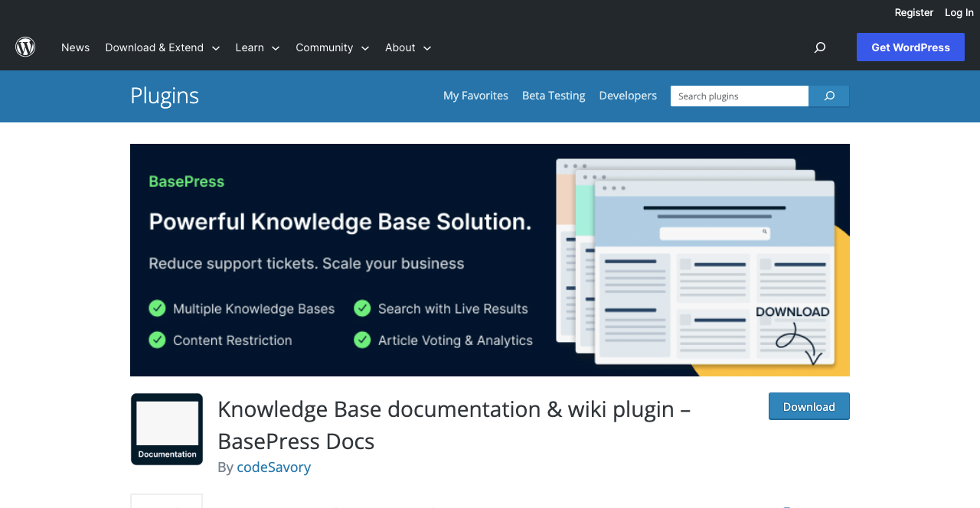Click the Get WordPress button
980x508 pixels.
coord(910,47)
